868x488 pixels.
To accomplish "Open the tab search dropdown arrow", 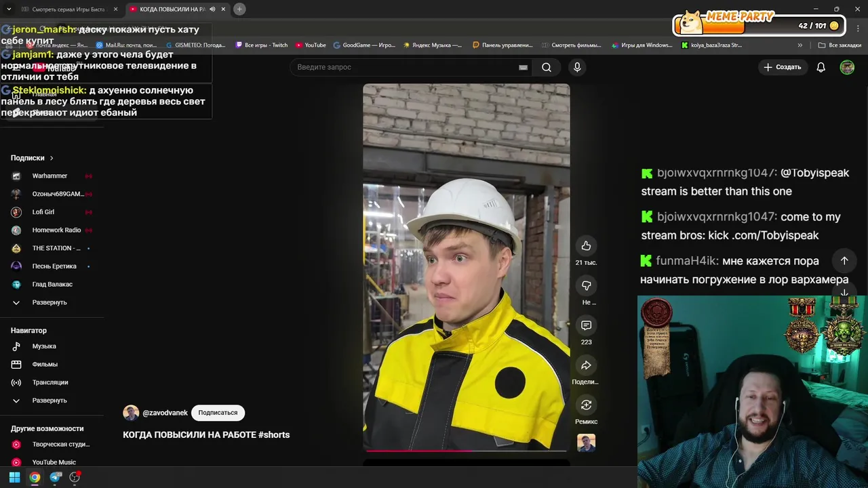I will point(9,9).
